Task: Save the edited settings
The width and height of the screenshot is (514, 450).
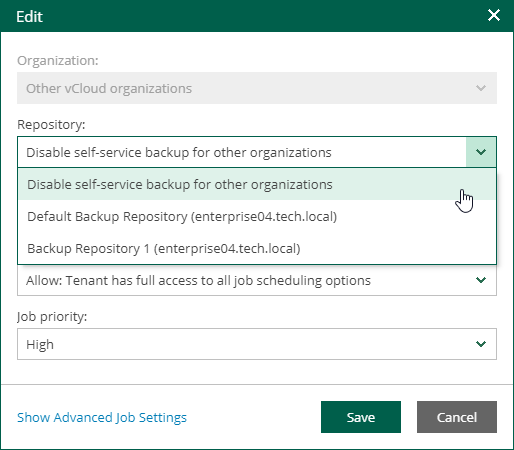Action: [x=361, y=417]
